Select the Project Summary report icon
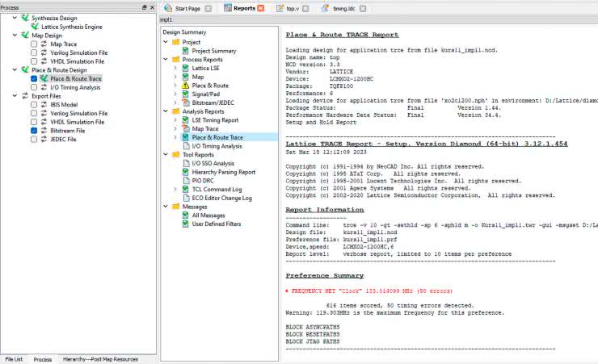Image resolution: width=598 pixels, height=364 pixels. click(185, 51)
